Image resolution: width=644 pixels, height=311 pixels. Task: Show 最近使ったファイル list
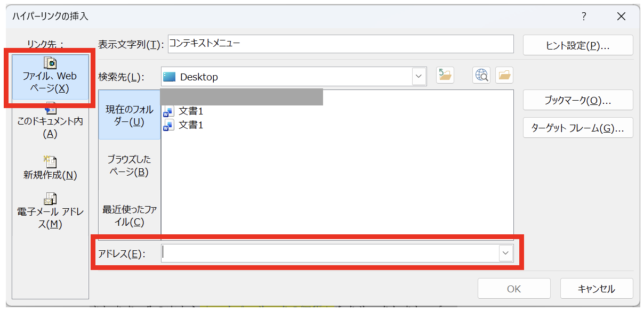click(x=130, y=216)
